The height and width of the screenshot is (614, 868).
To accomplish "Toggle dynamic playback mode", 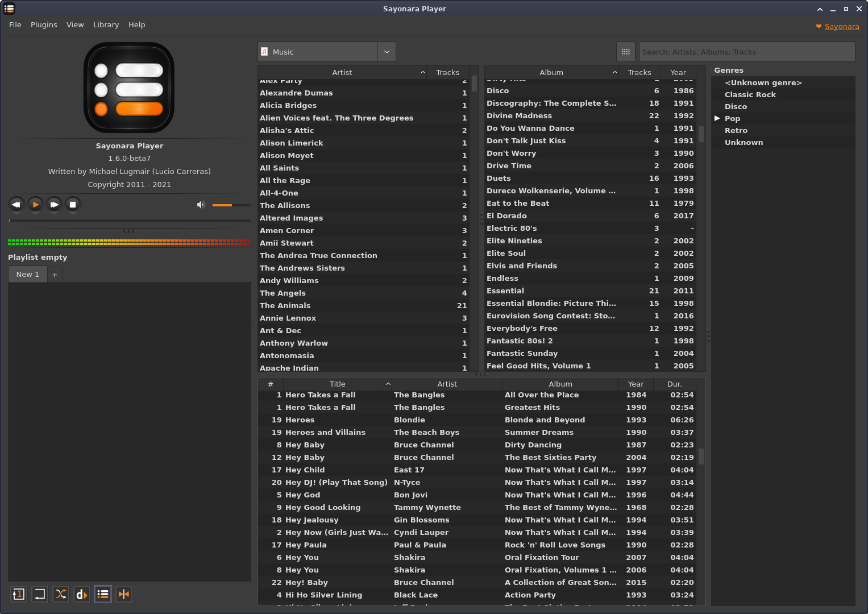I will click(x=82, y=594).
